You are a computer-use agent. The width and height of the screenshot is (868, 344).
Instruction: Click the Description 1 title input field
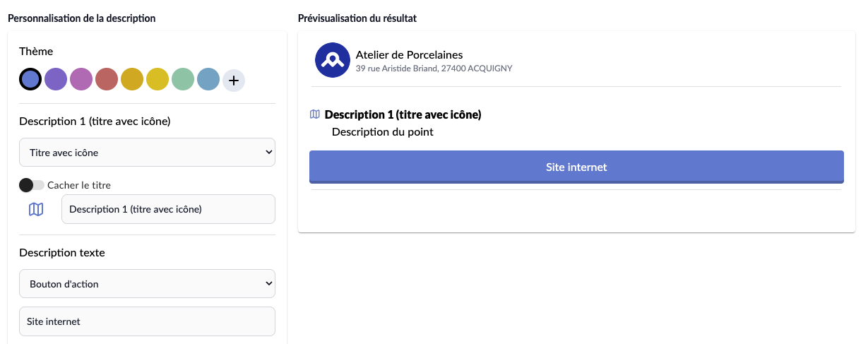[168, 209]
